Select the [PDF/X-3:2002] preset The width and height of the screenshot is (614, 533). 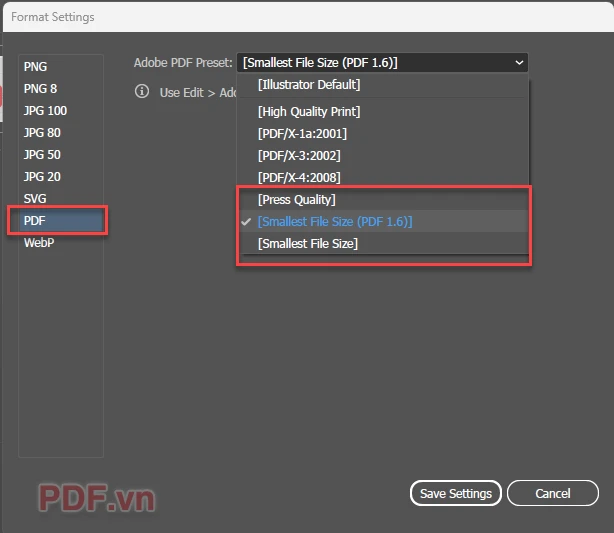[x=383, y=155]
